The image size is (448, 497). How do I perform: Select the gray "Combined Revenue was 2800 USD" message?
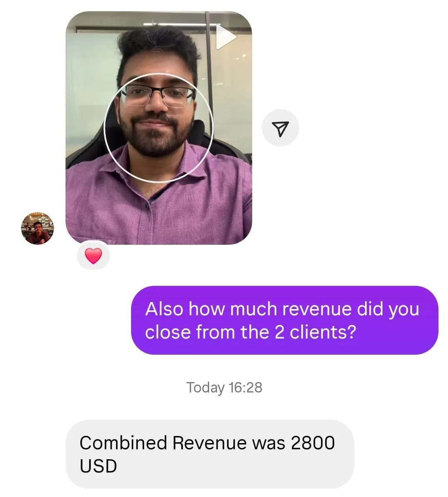point(210,454)
